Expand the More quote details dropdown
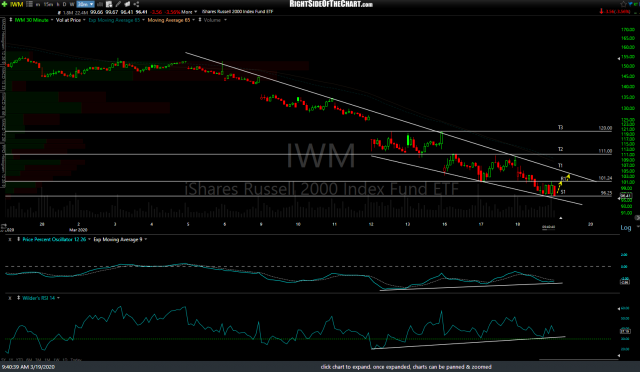Image resolution: width=640 pixels, height=372 pixels. [x=189, y=12]
